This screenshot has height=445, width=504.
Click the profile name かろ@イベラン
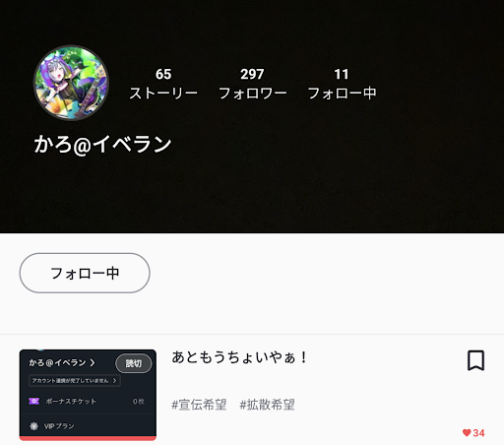pos(102,144)
